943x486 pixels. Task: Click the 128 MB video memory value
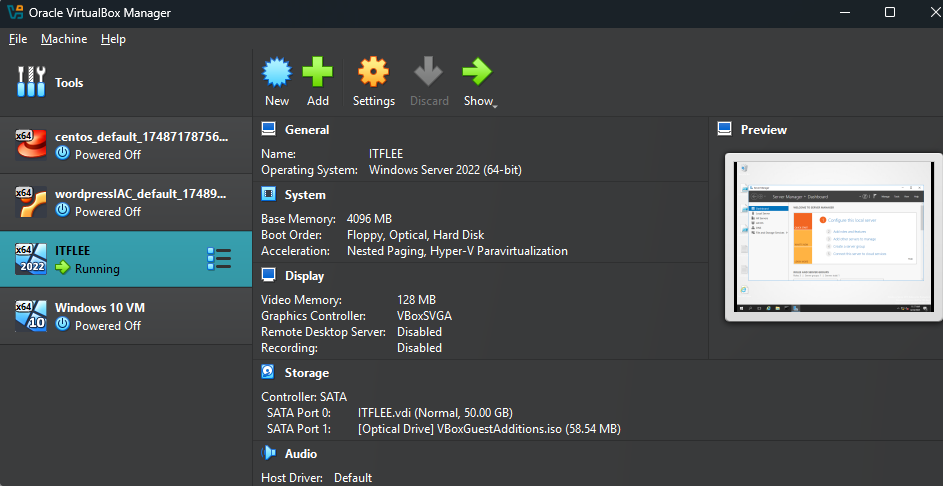(x=416, y=300)
